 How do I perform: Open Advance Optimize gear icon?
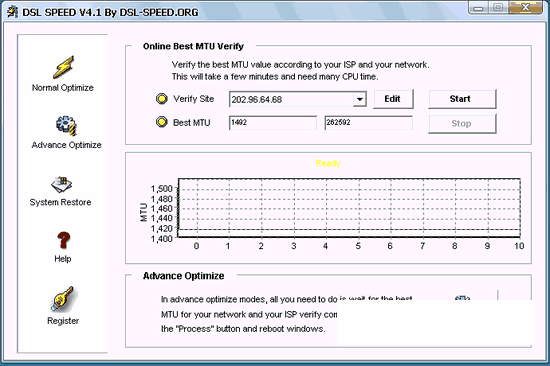(66, 126)
